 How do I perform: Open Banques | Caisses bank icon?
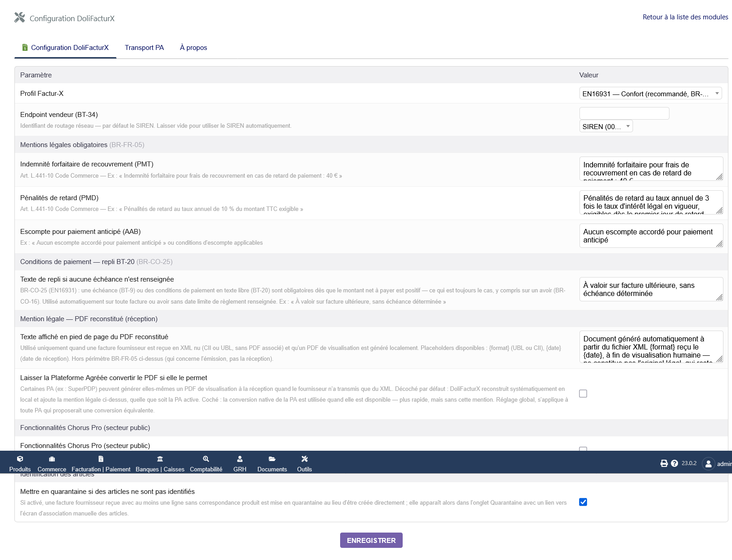[160, 459]
